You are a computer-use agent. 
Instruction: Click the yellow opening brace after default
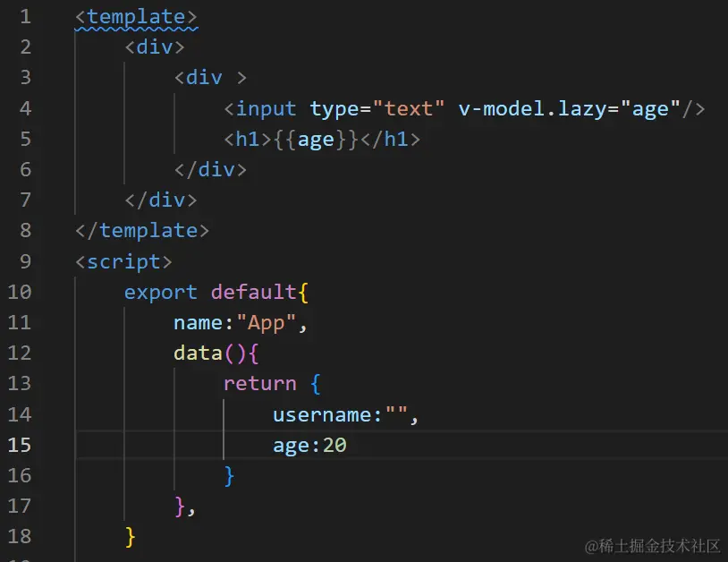303,293
